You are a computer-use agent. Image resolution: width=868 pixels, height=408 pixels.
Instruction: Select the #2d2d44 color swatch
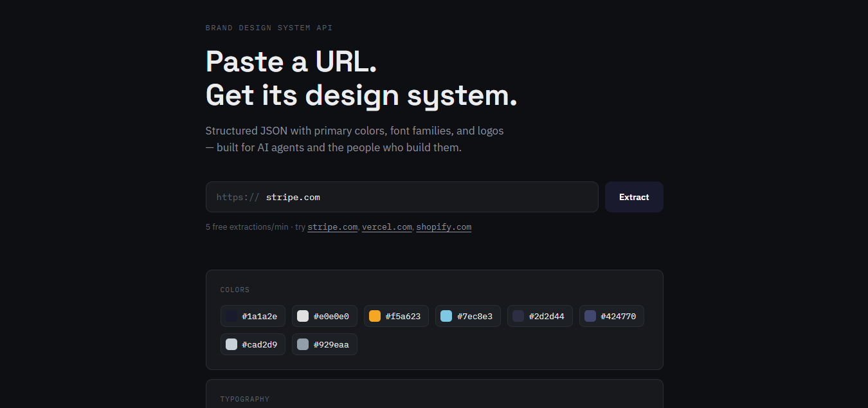click(x=540, y=316)
